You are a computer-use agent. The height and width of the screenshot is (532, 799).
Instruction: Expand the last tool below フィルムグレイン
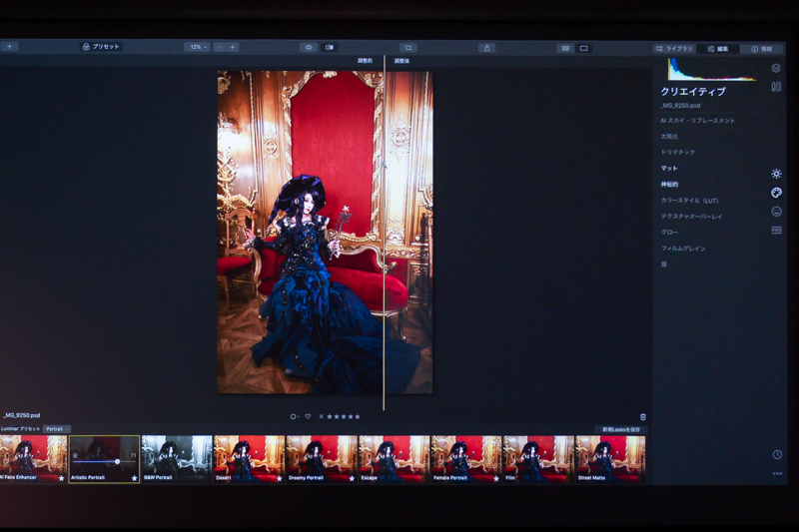(664, 265)
